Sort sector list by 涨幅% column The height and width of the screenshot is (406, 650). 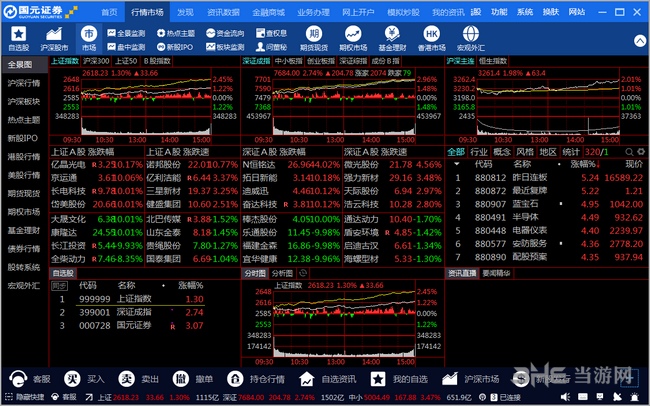pyautogui.click(x=585, y=164)
